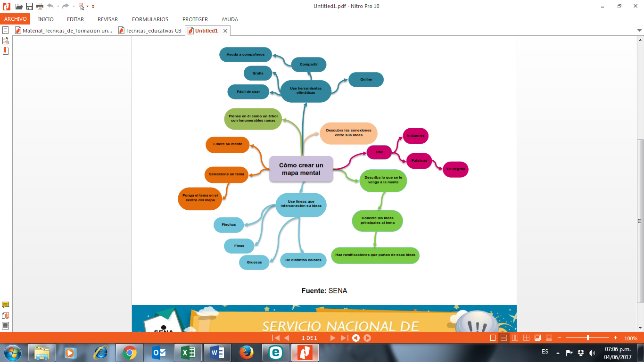Click the zoom slider handle
644x362 pixels.
(x=587, y=338)
